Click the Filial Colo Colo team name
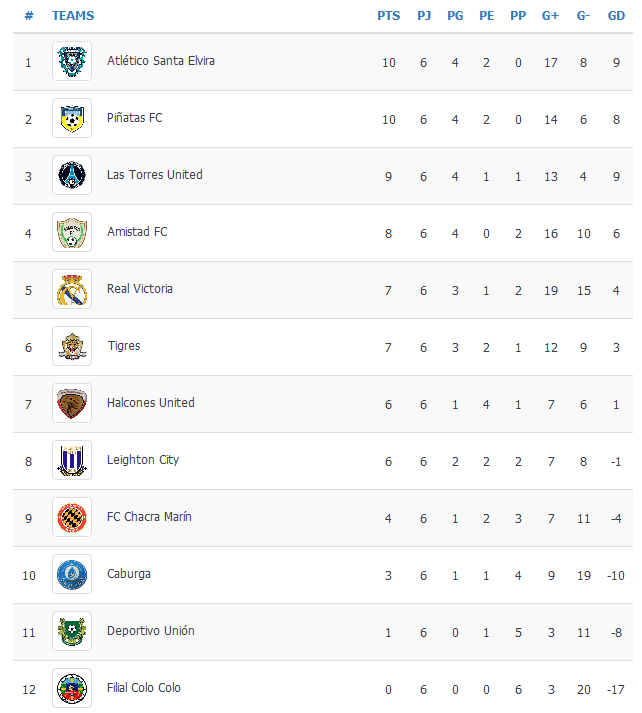 [144, 688]
